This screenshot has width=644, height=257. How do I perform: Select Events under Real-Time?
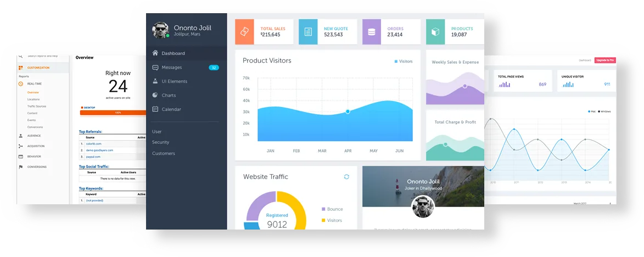pyautogui.click(x=32, y=120)
